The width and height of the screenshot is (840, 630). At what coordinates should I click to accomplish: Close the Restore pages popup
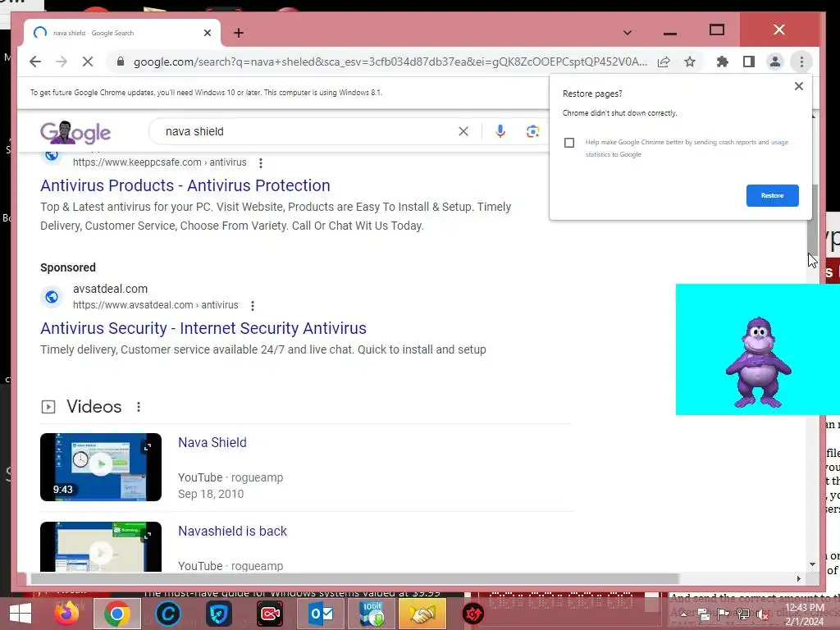coord(799,85)
